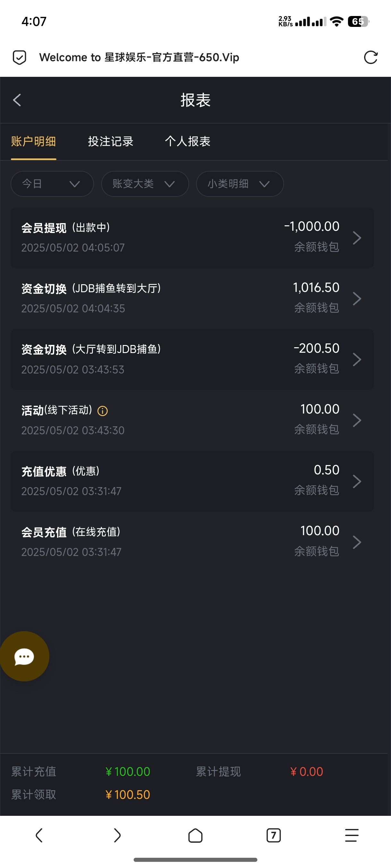
Task: Switch to the 个人报表 tab
Action: pos(187,141)
